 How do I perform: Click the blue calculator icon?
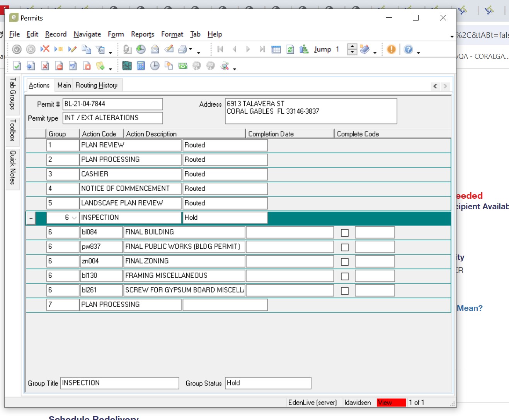141,66
